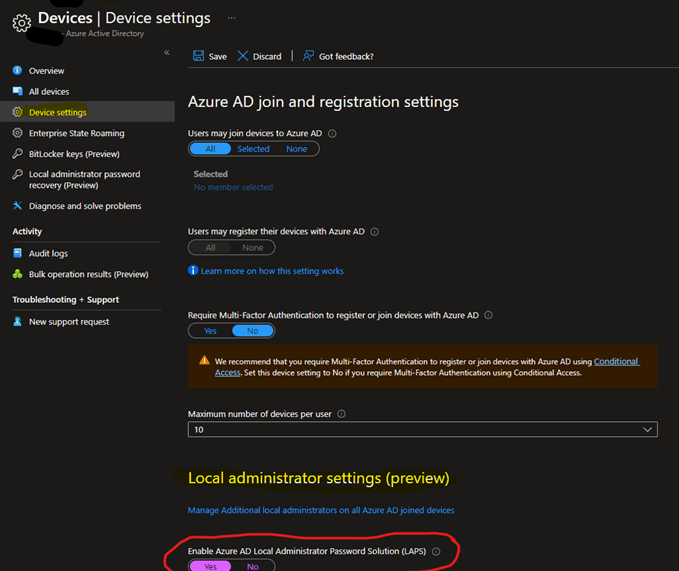
Task: Open Bulk operation results (Preview)
Action: pyautogui.click(x=88, y=274)
